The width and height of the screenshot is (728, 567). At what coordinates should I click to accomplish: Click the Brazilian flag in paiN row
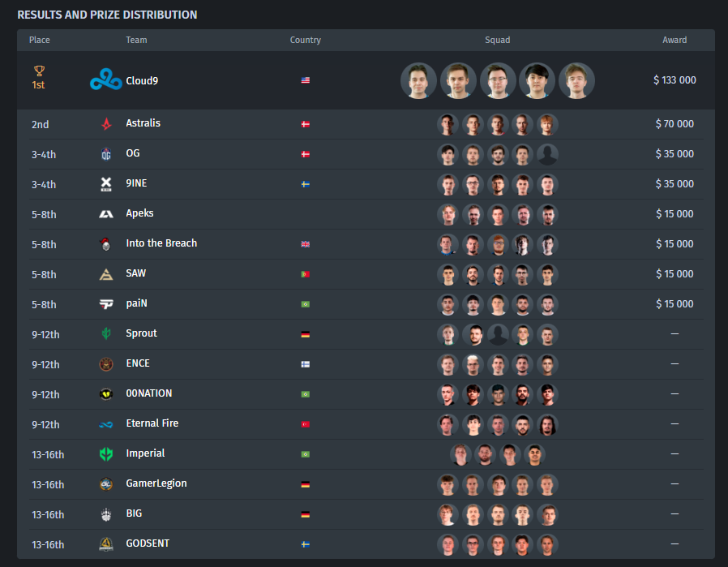pyautogui.click(x=306, y=304)
